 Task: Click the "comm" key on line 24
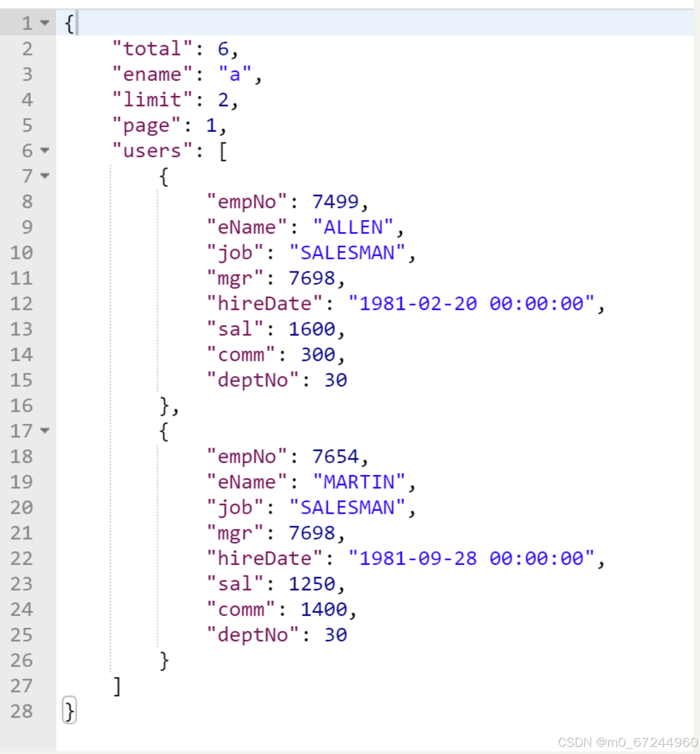pyautogui.click(x=241, y=609)
